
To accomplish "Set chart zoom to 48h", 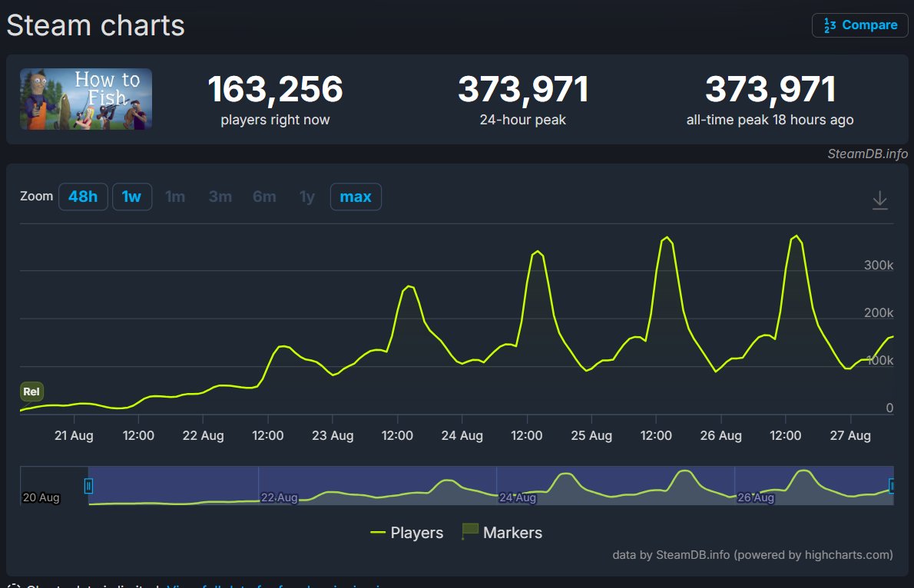I will point(83,197).
